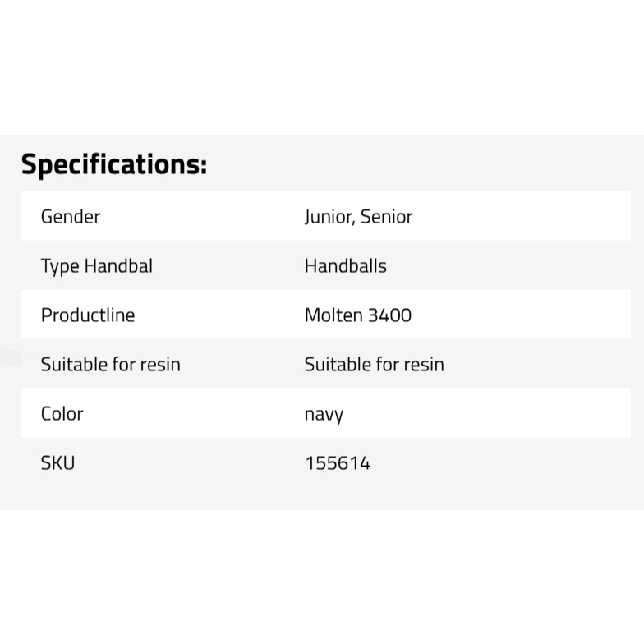Click the word Handbal in label column
The height and width of the screenshot is (644, 644).
click(118, 266)
